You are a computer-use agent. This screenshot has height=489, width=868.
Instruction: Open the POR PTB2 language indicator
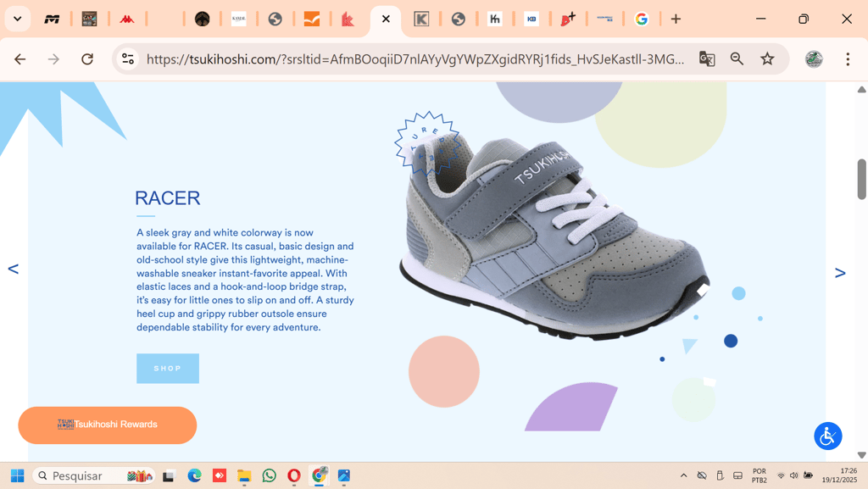(x=759, y=475)
